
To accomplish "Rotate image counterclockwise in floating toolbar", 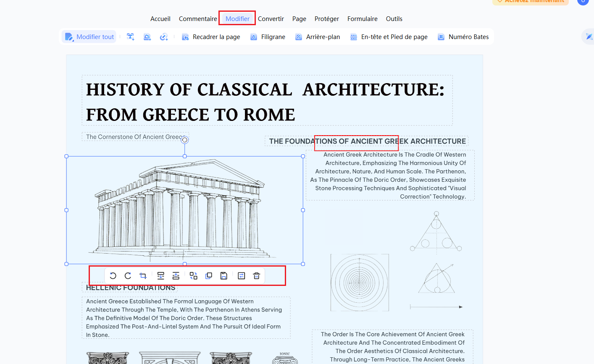I will pos(113,276).
